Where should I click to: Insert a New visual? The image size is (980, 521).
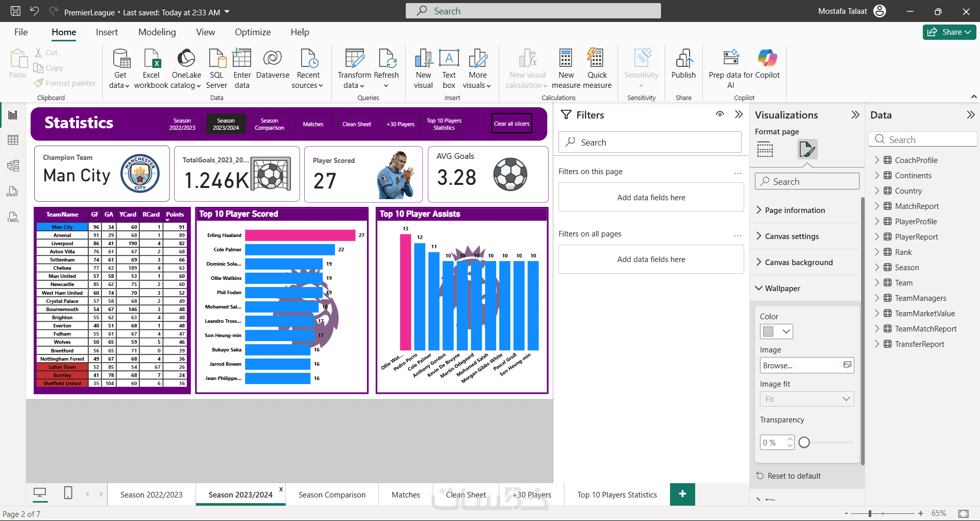point(423,69)
